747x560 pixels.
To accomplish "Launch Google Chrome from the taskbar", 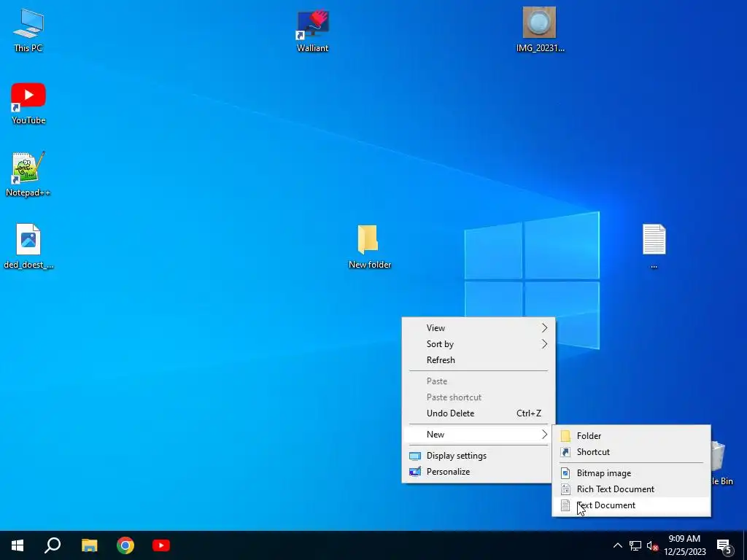I will (x=125, y=545).
